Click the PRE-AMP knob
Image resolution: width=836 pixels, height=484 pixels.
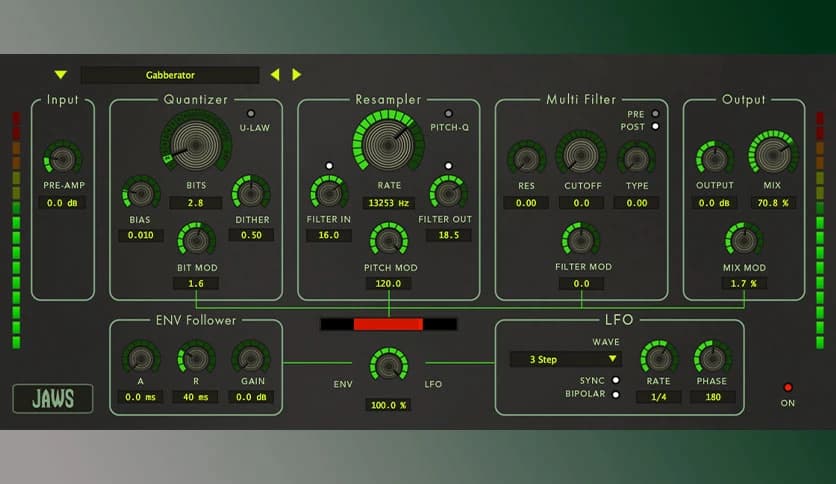[x=63, y=158]
